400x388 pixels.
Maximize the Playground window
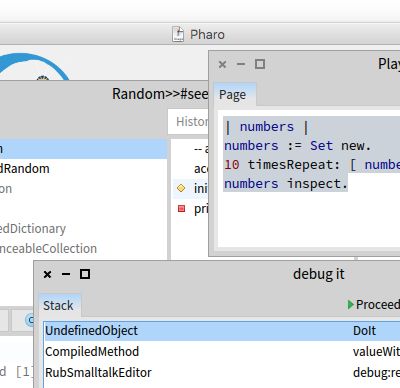click(260, 64)
